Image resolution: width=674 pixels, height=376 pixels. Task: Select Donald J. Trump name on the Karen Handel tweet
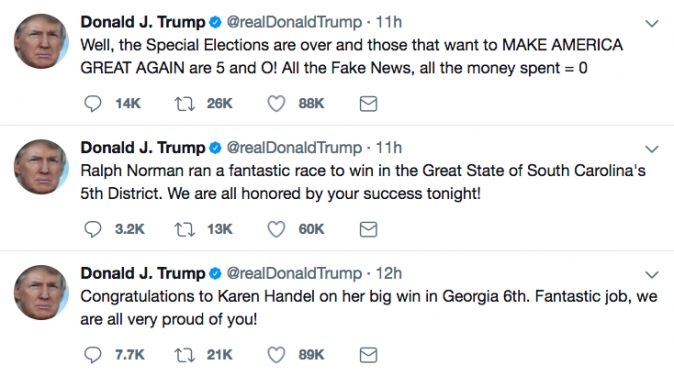coord(143,273)
